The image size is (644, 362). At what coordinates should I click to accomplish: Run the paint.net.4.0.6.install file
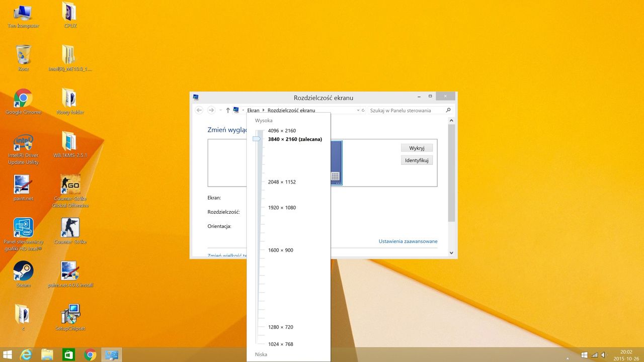70,275
